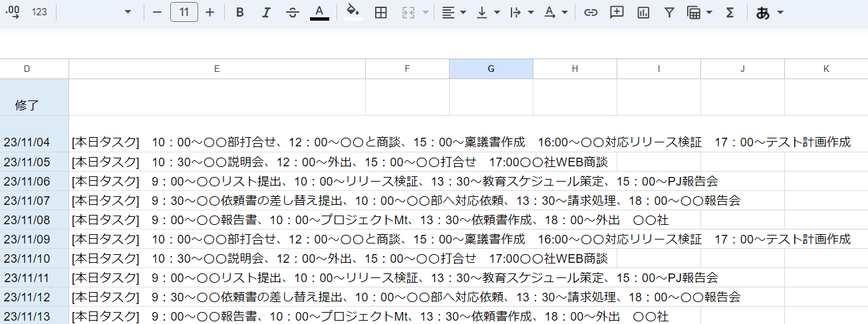Toggle bold formatting
This screenshot has width=868, height=324.
(240, 12)
